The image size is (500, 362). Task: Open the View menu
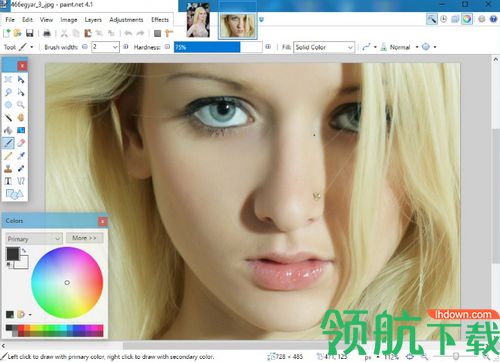pos(46,20)
